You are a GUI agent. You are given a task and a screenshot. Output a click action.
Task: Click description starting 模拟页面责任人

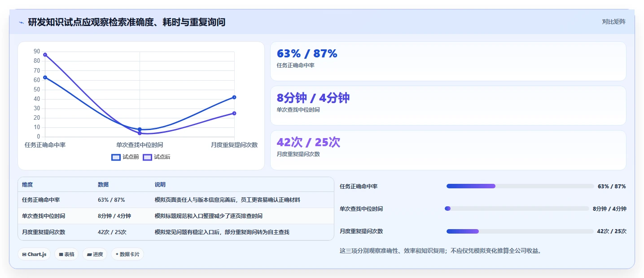(228, 200)
